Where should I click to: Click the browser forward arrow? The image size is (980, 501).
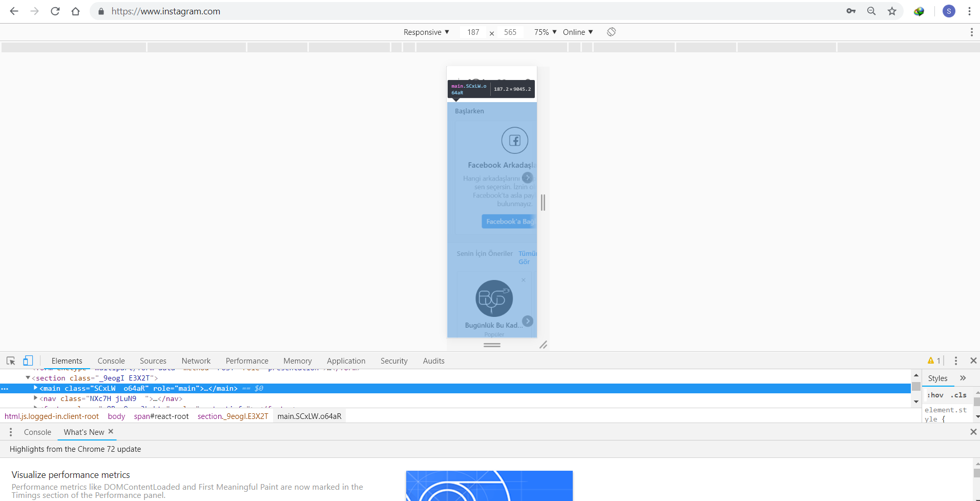click(x=34, y=11)
